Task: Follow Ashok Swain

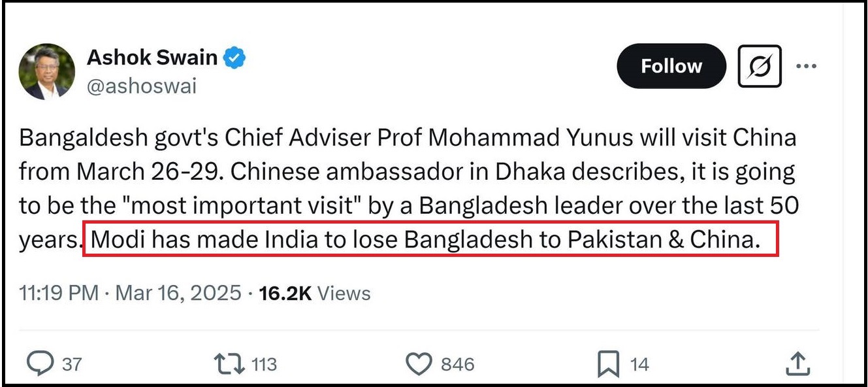Action: coord(671,66)
